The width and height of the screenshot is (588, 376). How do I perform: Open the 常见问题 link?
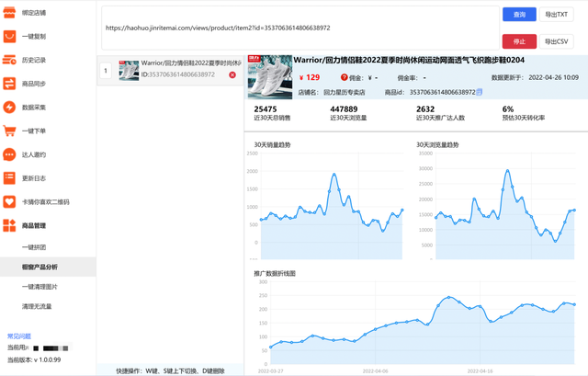[19, 336]
